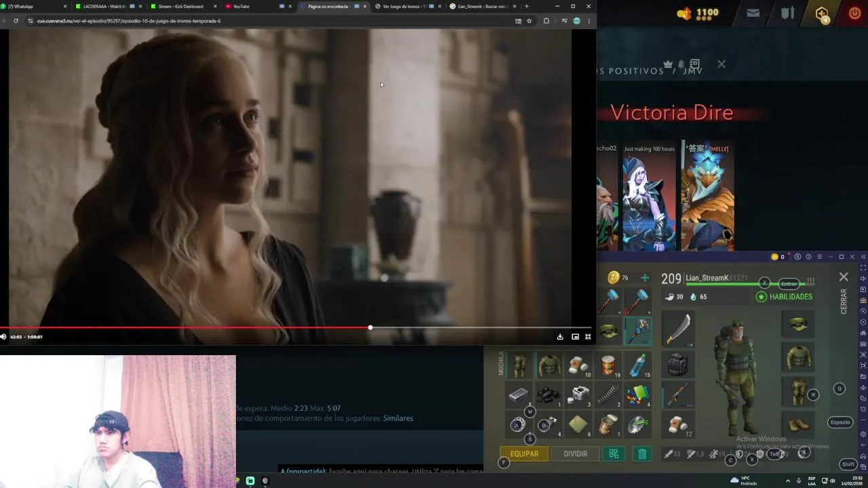Open the Dota 2 armory shield-and-sword icon
The height and width of the screenshot is (488, 868).
[787, 13]
